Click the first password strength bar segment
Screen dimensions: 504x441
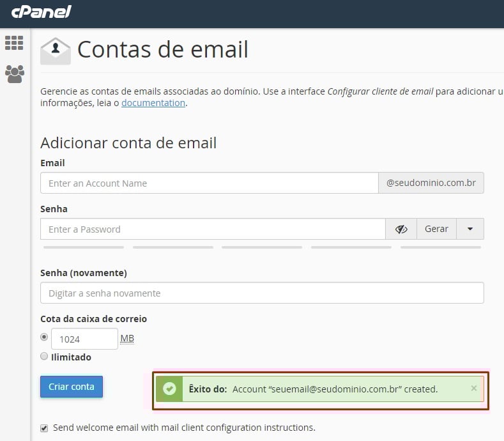(x=84, y=247)
